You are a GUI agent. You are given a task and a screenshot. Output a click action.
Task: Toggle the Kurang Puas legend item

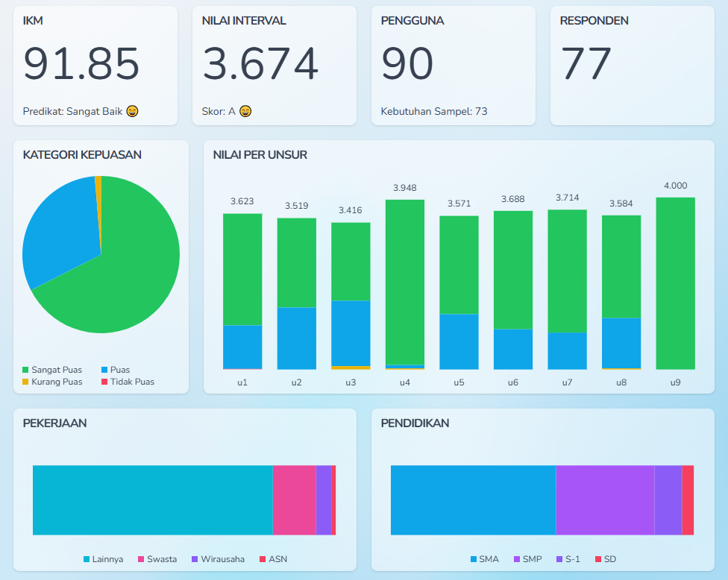(x=52, y=382)
